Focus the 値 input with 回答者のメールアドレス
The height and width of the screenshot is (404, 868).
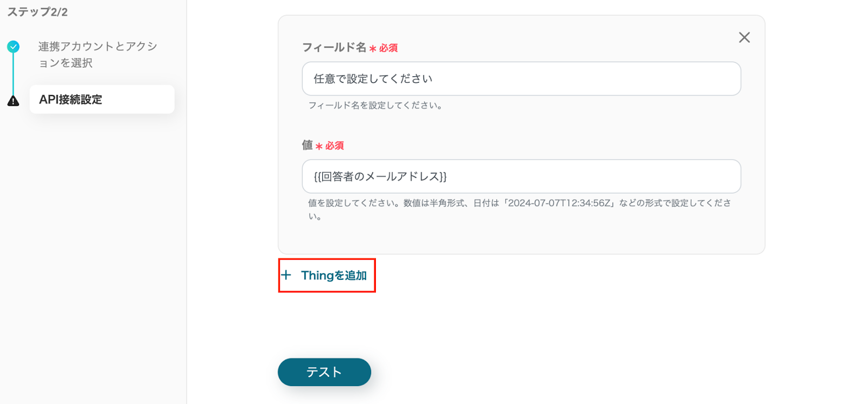point(521,176)
